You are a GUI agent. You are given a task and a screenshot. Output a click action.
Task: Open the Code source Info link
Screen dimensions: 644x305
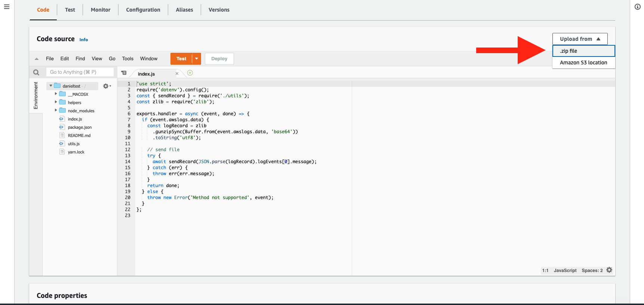[84, 40]
